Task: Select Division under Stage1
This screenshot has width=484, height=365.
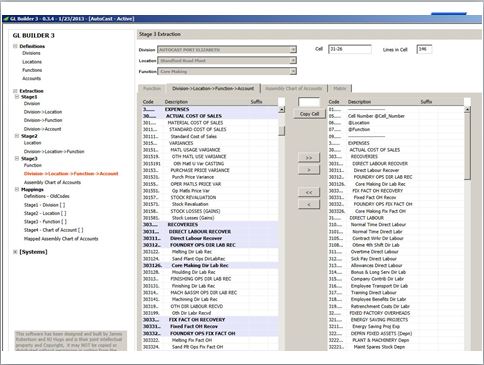Action: 32,103
